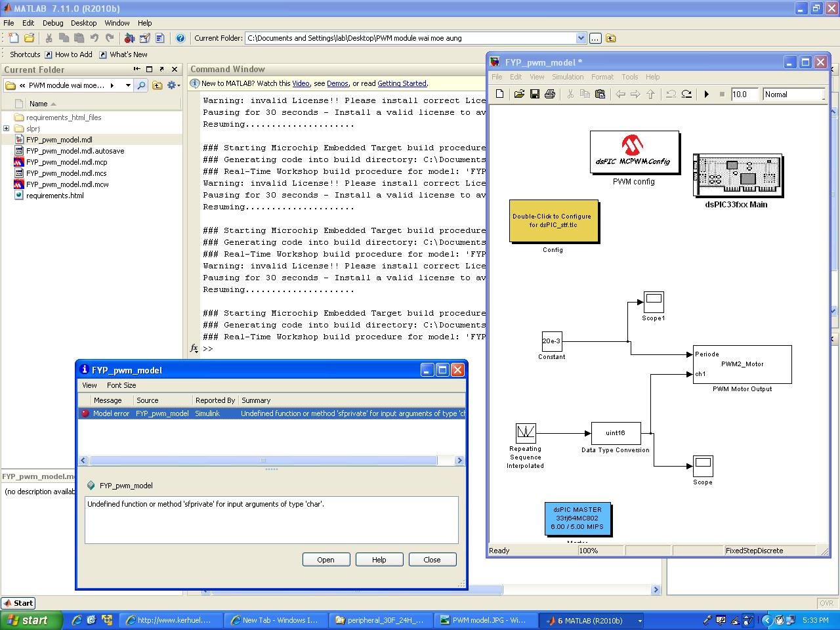Viewport: 840px width, 630px height.
Task: Click Open button in error dialog
Action: coord(325,560)
